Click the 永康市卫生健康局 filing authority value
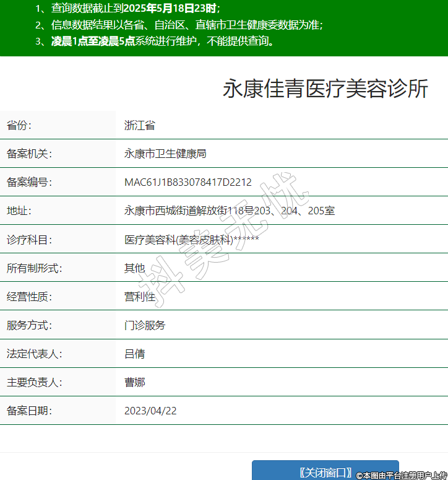 tap(165, 154)
